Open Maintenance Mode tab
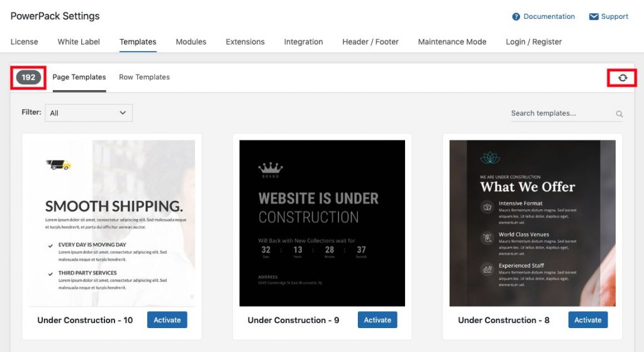 452,42
